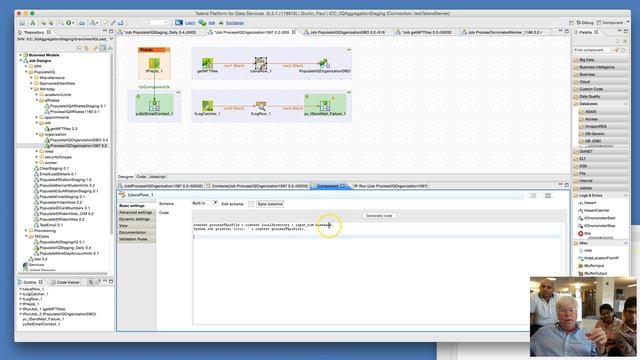Viewport: 640px width, 360px height.
Task: Click the search icon beside Find component
Action: point(616,50)
